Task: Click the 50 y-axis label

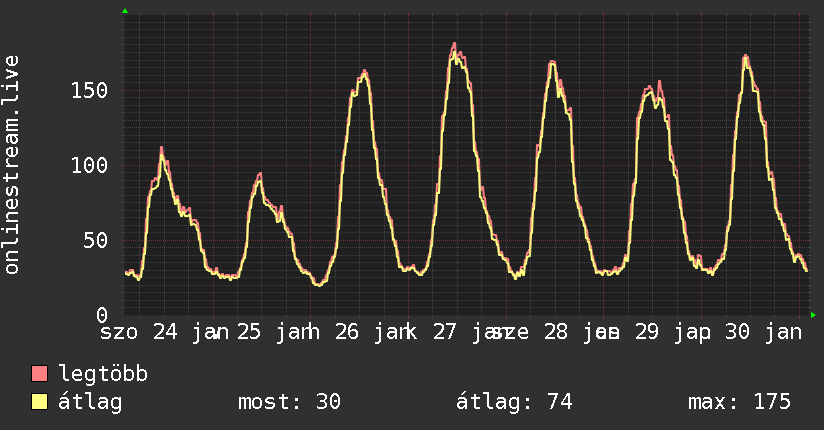Action: coord(96,241)
